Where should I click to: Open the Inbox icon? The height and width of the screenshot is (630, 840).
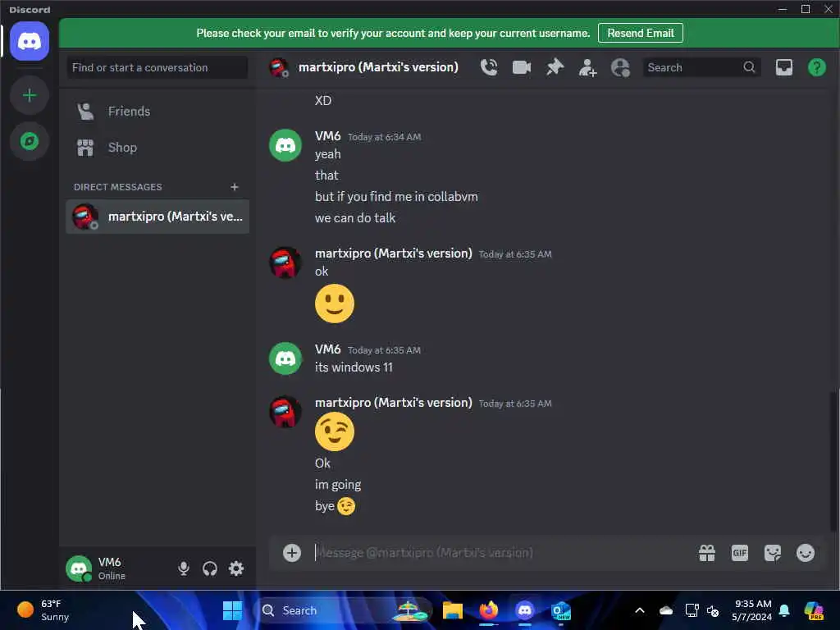point(783,67)
